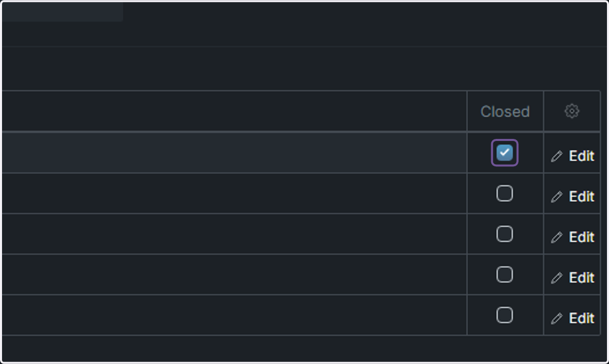Click the Edit label in the first row

(x=582, y=156)
